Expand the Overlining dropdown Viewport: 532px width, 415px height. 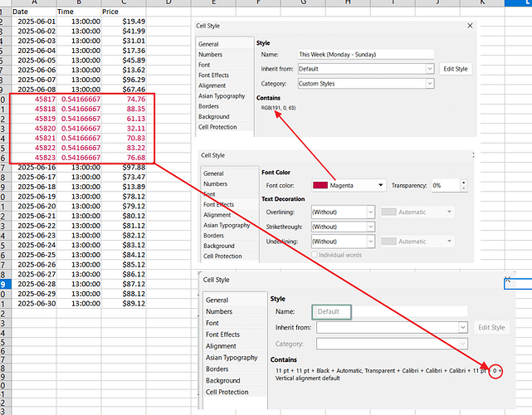tap(370, 212)
